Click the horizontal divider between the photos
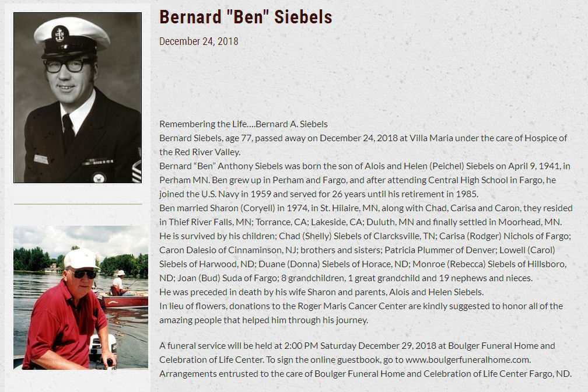The width and height of the screenshot is (588, 392). click(78, 204)
